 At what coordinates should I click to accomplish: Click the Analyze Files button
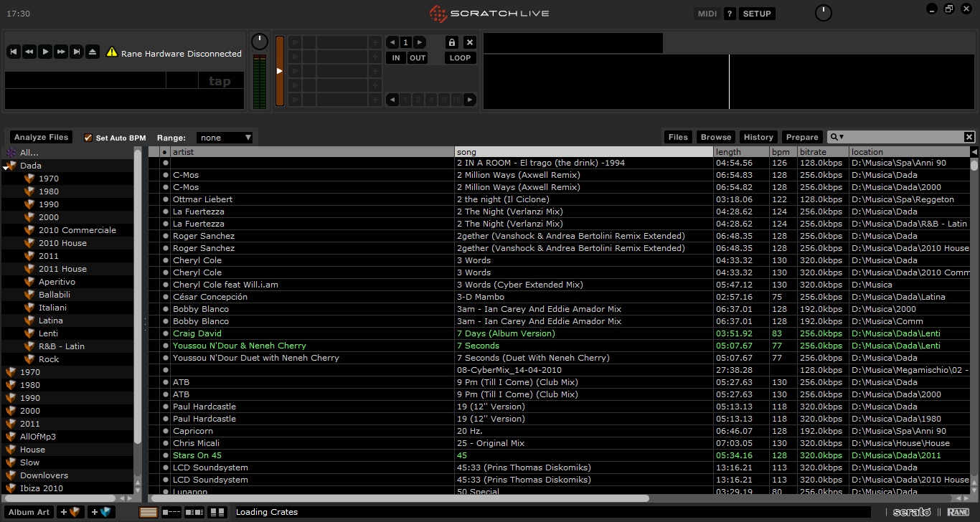coord(41,137)
